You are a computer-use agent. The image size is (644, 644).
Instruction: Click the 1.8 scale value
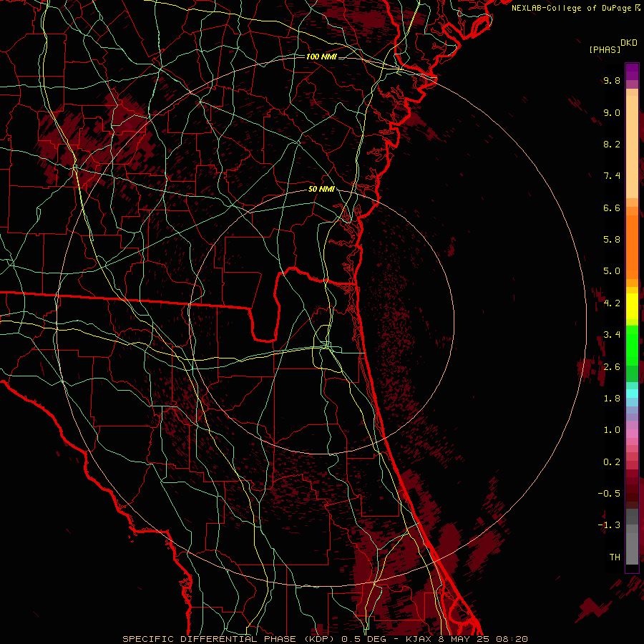point(612,399)
